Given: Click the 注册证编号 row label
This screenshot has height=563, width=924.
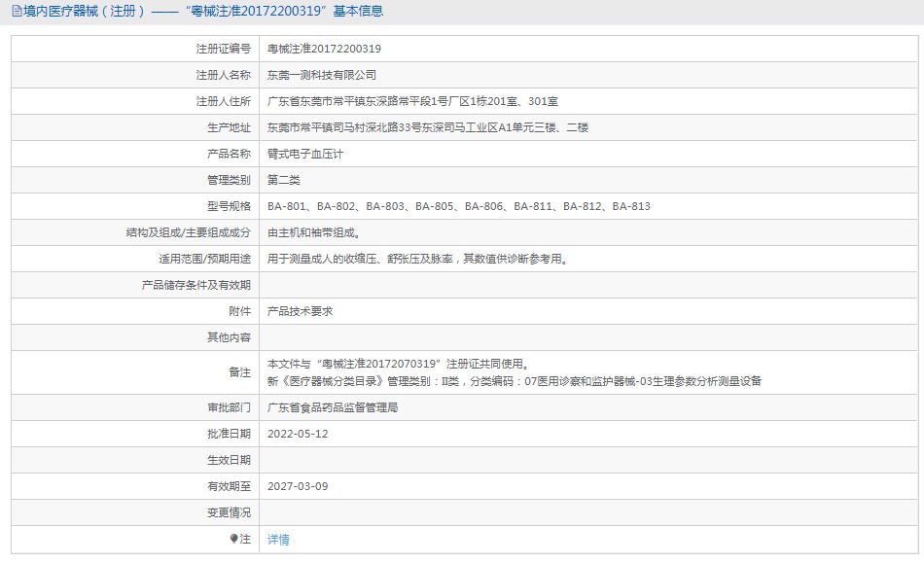Looking at the screenshot, I should (224, 49).
